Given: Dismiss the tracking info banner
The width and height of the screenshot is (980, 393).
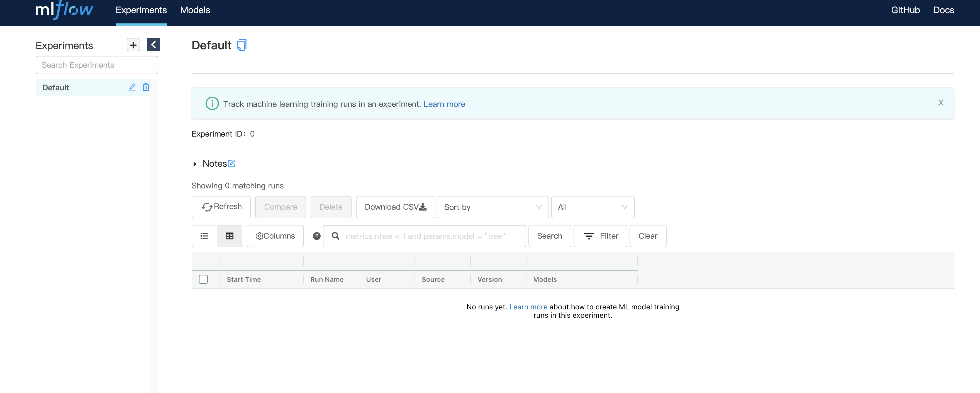Looking at the screenshot, I should click(940, 103).
